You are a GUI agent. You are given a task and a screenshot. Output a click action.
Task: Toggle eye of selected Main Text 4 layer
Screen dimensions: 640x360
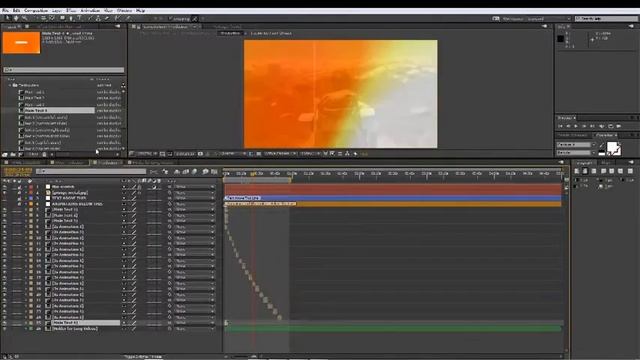tap(4, 323)
